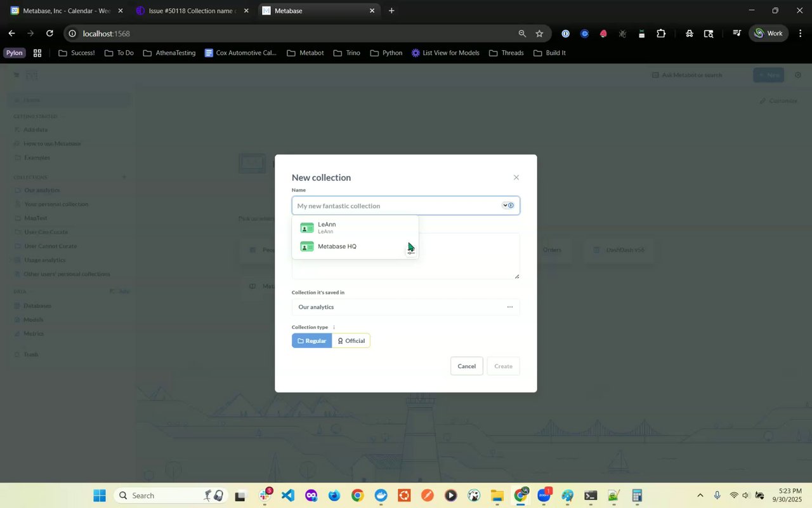Show hidden system tray icons
812x508 pixels.
(700, 496)
